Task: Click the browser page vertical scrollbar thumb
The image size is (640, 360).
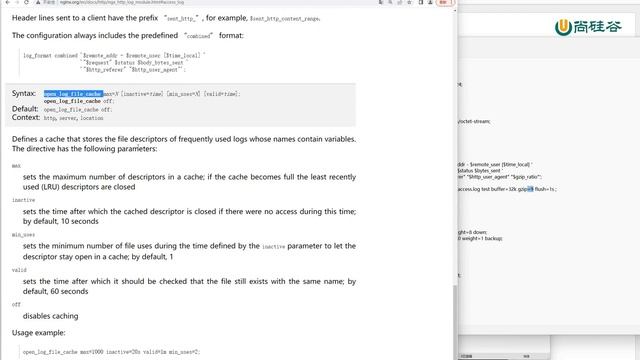Action: point(455,321)
